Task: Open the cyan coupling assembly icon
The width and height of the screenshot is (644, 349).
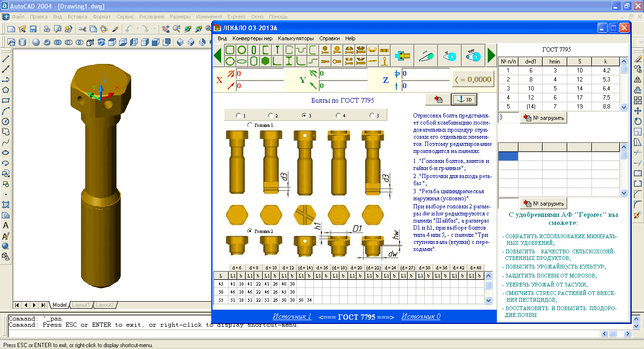Action: click(402, 55)
